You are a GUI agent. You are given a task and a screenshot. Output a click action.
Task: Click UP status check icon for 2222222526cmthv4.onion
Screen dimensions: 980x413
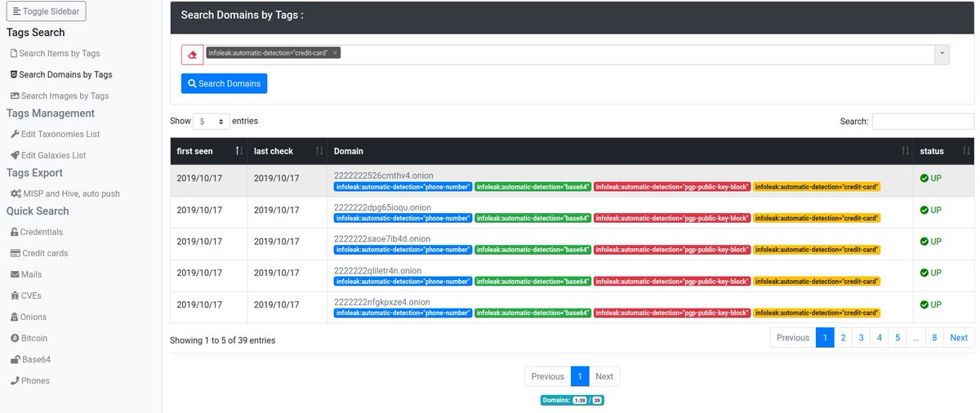point(924,178)
